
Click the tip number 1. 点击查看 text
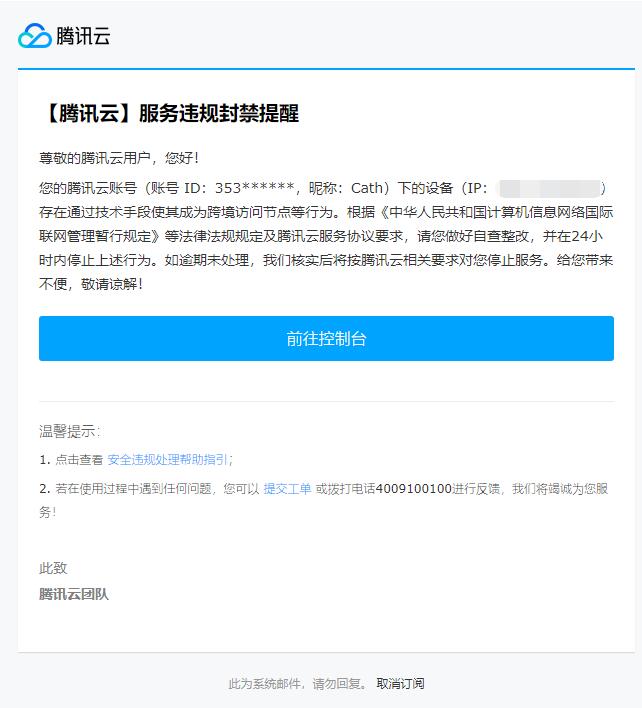(71, 460)
